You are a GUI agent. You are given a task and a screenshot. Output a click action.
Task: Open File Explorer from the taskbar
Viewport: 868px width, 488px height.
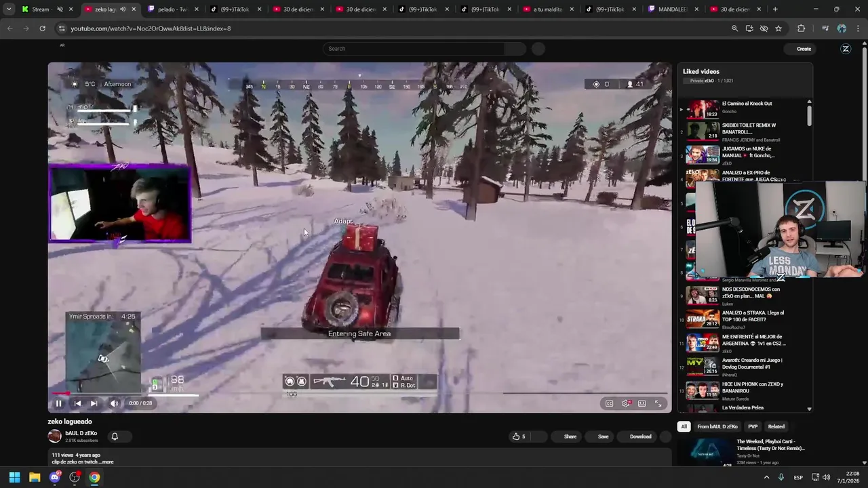pos(35,477)
